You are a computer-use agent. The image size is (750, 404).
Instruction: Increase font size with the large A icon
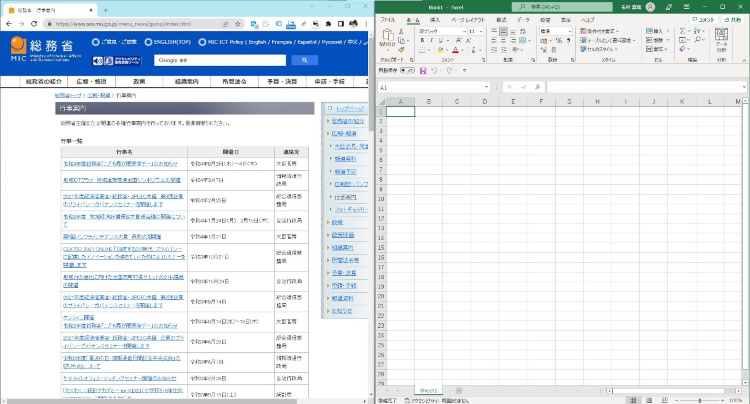[x=458, y=41]
